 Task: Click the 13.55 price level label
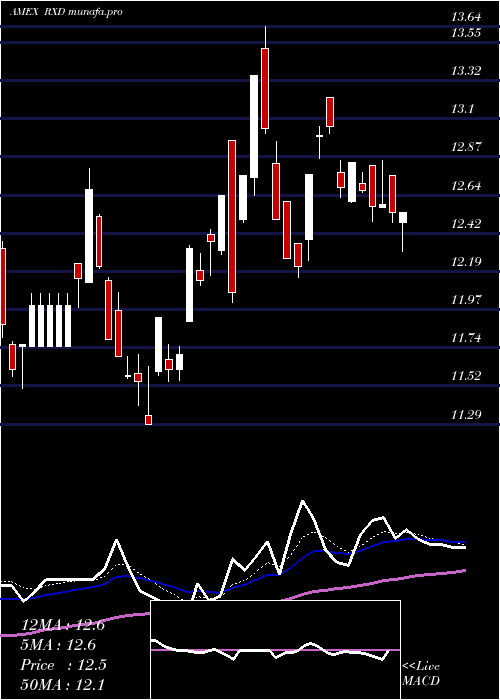coord(467,33)
